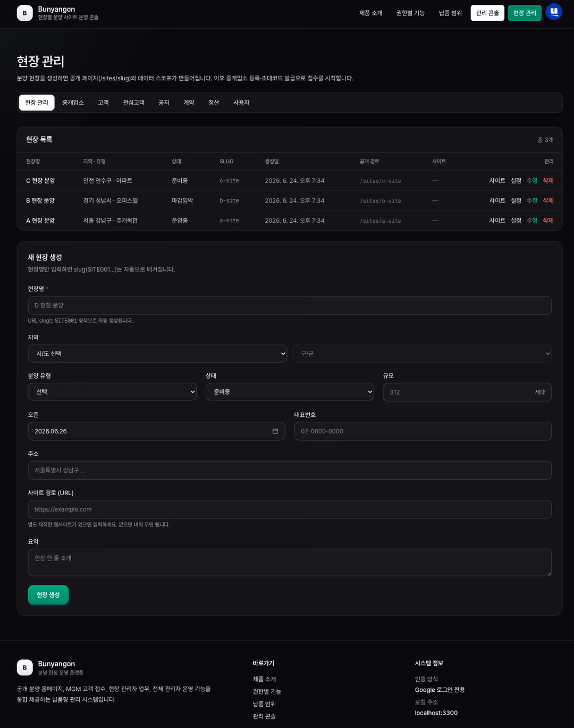Click 삭제 for B 현장 분양
The height and width of the screenshot is (728, 574).
pos(548,200)
